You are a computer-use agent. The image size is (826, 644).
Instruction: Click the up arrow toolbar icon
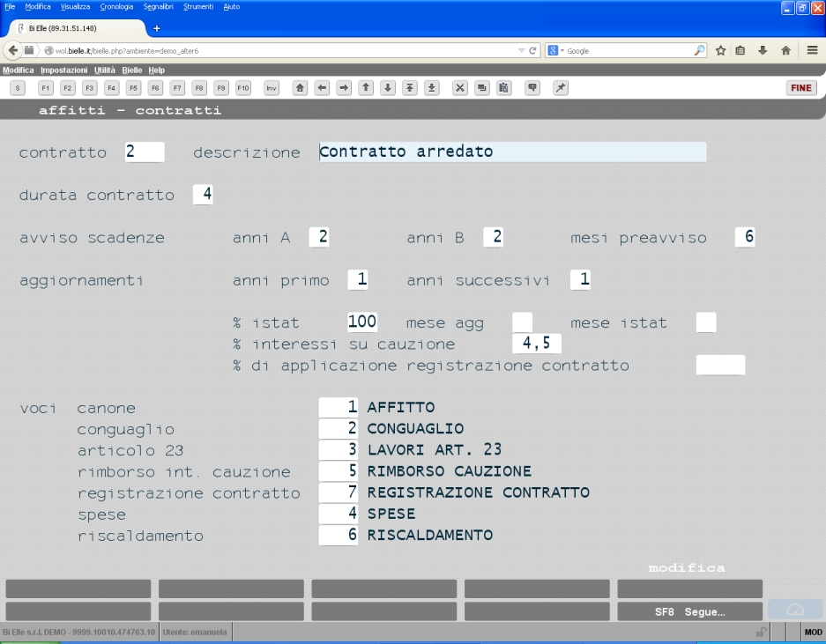(x=366, y=88)
